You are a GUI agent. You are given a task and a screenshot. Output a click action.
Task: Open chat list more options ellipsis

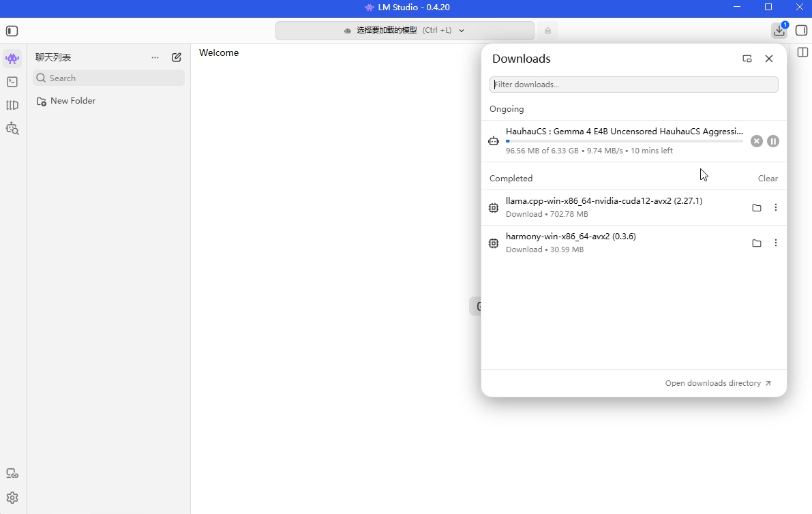click(x=155, y=57)
